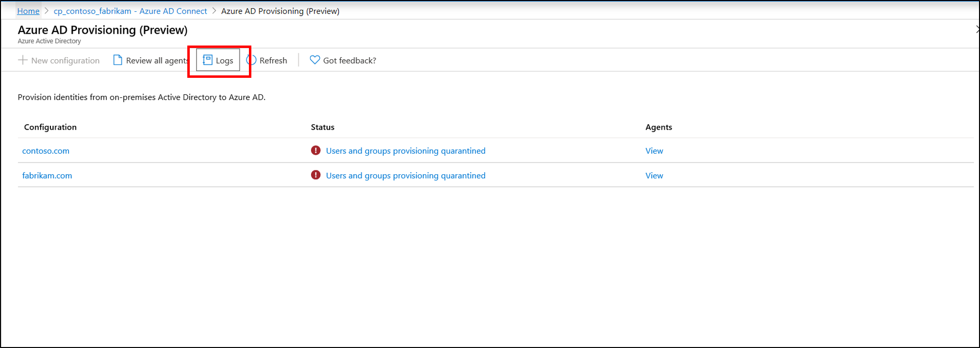Click the Review all agents label
This screenshot has width=980, height=348.
(156, 61)
